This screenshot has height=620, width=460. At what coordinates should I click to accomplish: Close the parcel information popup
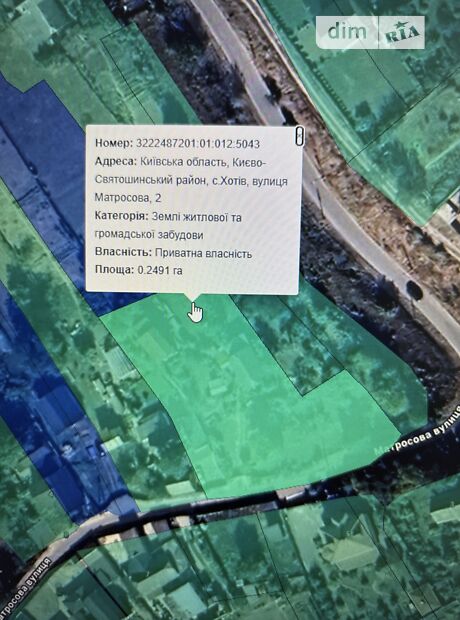click(299, 136)
